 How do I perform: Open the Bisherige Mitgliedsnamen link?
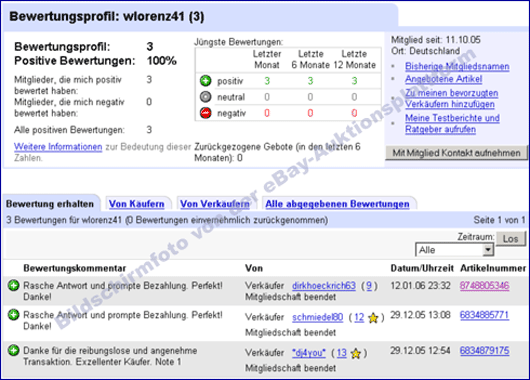click(457, 66)
